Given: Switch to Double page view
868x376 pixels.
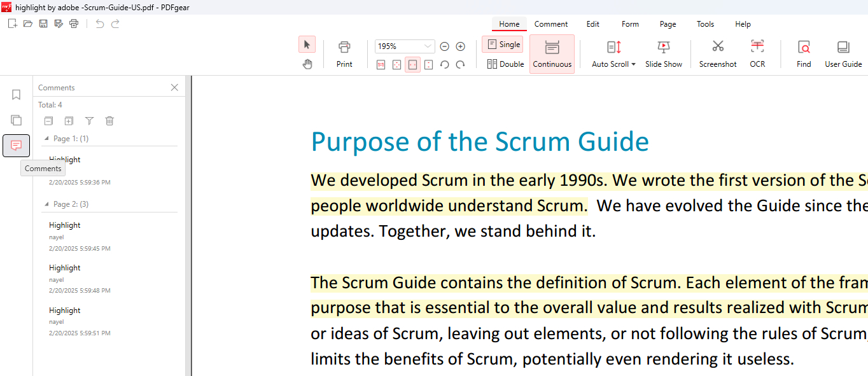Looking at the screenshot, I should coord(505,64).
